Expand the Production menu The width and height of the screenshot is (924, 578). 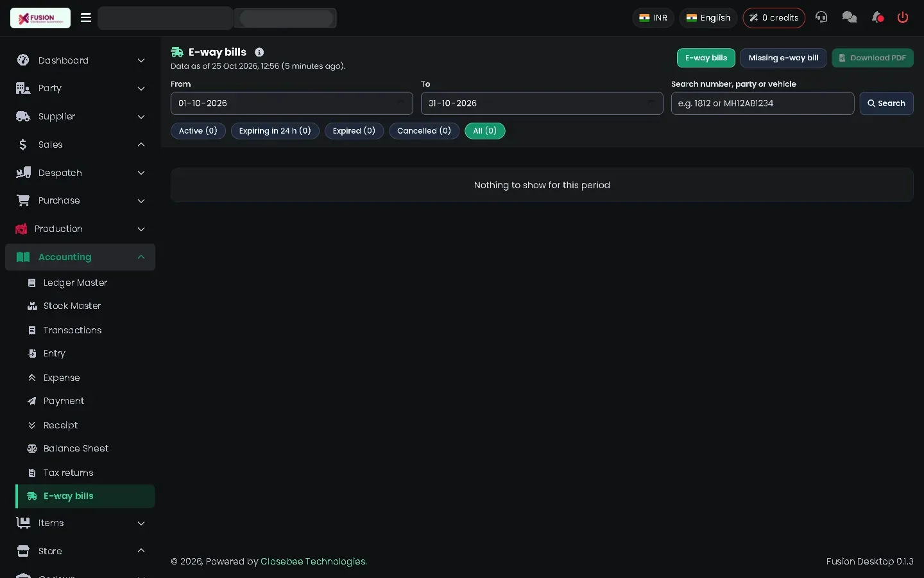[x=80, y=229]
